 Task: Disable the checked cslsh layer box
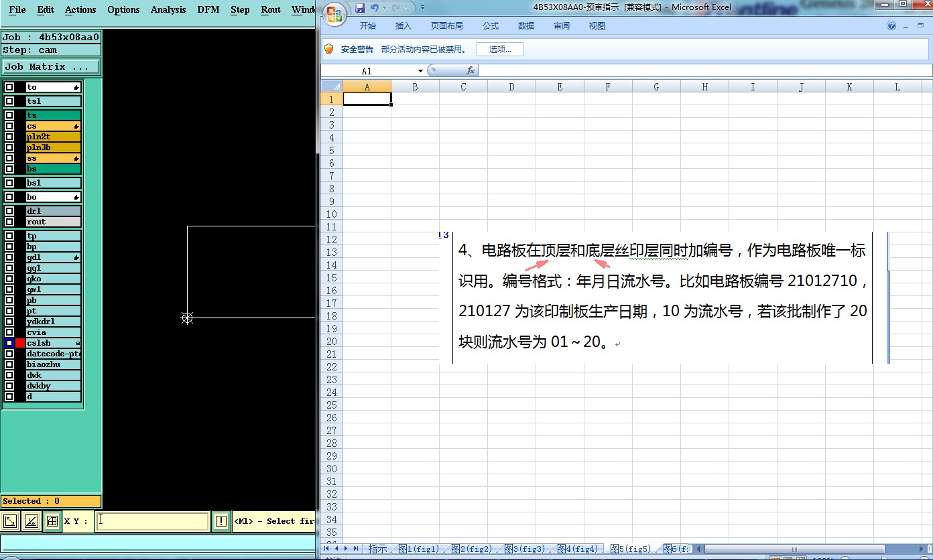click(x=9, y=343)
